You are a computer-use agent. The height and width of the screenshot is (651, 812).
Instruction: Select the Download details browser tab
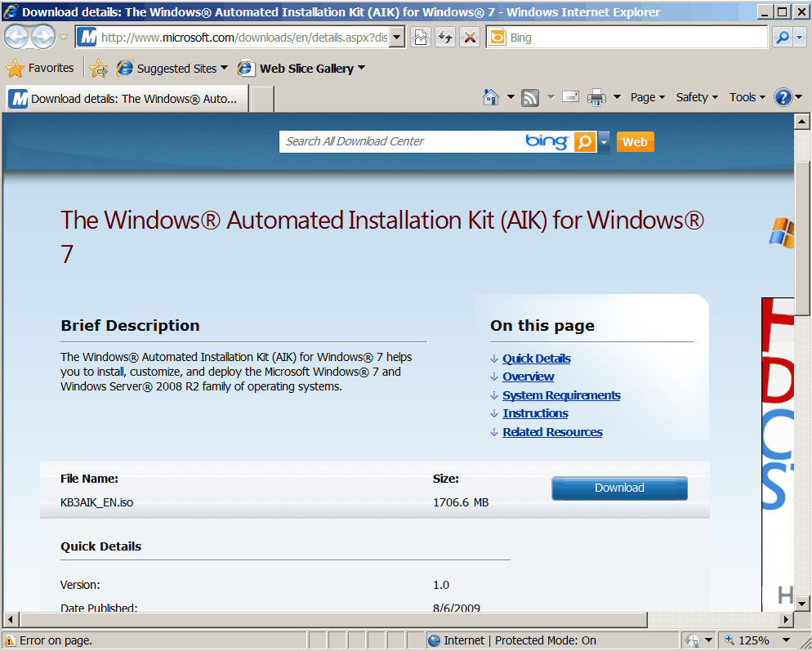[x=127, y=98]
